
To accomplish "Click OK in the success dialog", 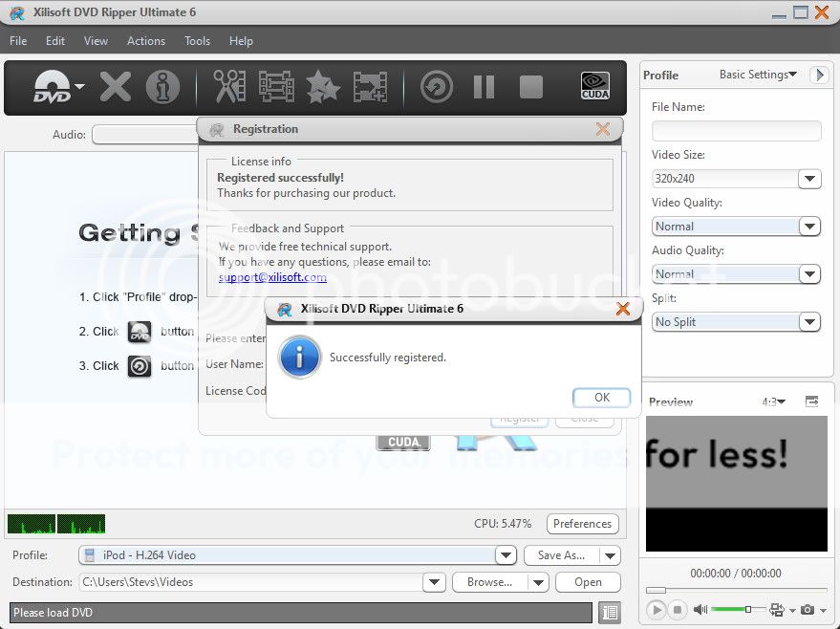I will pos(602,398).
